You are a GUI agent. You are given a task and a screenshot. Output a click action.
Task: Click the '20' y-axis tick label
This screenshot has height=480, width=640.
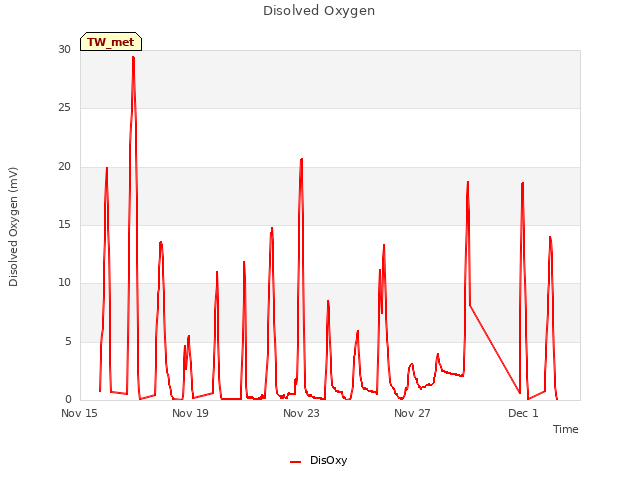pos(64,167)
